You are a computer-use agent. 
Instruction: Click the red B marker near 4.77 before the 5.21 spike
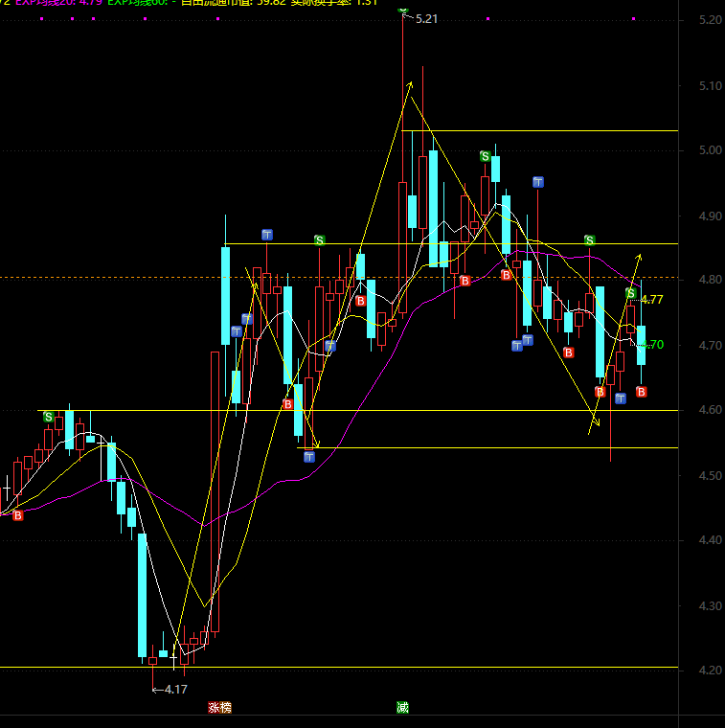coord(361,302)
